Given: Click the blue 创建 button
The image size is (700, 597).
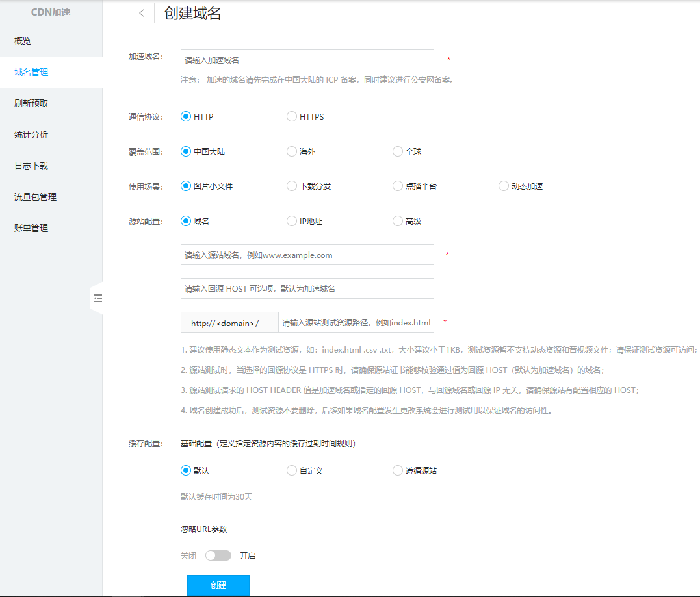Looking at the screenshot, I should coord(218,585).
